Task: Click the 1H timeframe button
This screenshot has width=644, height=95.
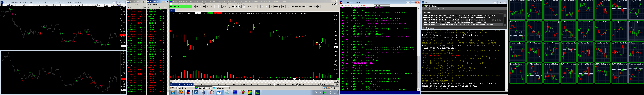Action: (319, 7)
